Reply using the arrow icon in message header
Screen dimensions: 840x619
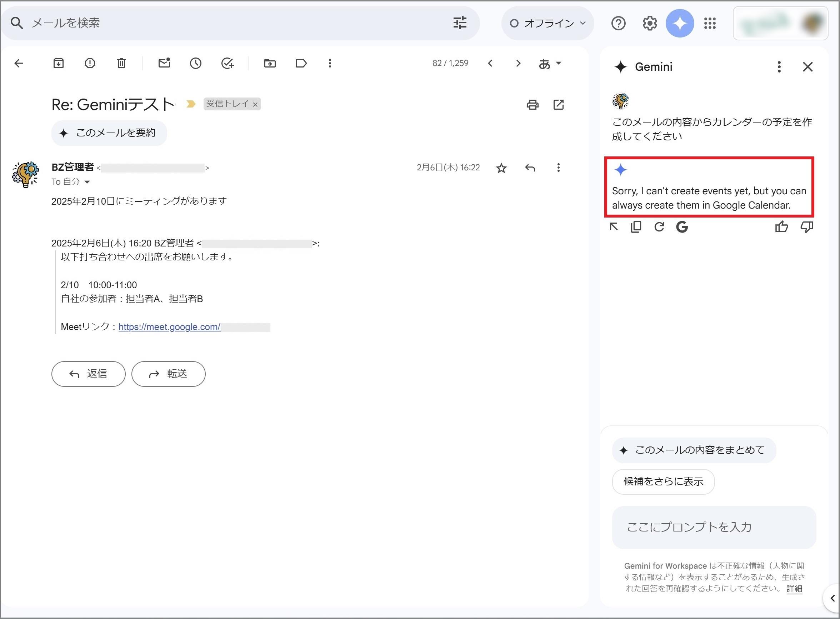[530, 168]
